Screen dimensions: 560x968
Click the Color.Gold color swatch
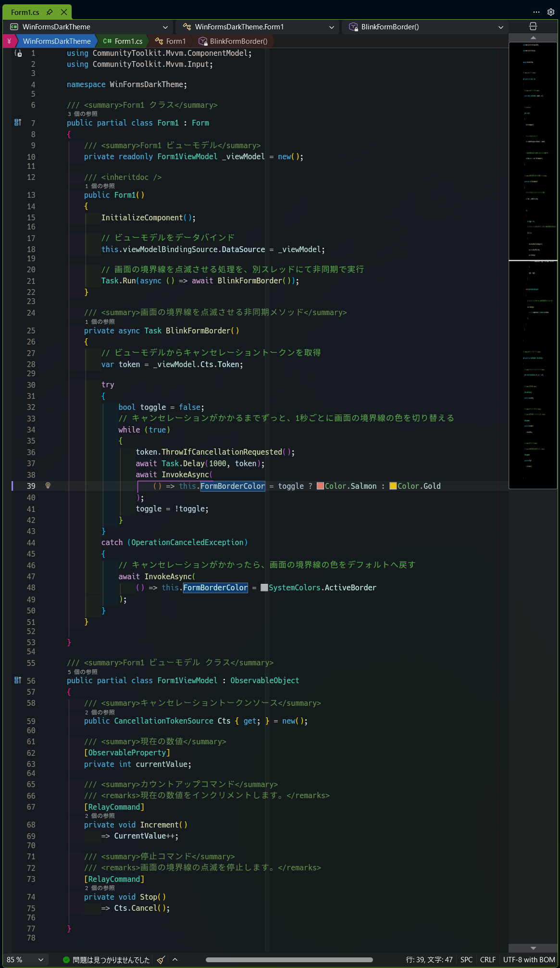(x=393, y=486)
